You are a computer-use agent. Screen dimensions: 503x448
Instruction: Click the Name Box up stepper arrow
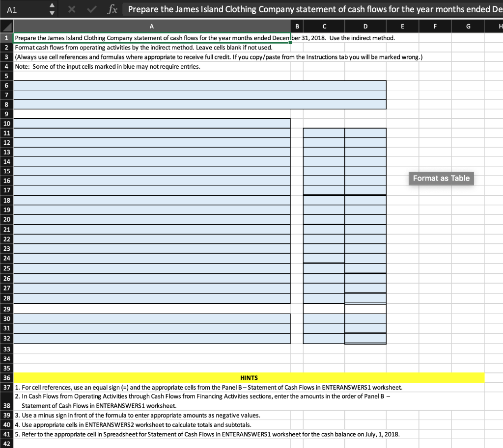click(53, 4)
